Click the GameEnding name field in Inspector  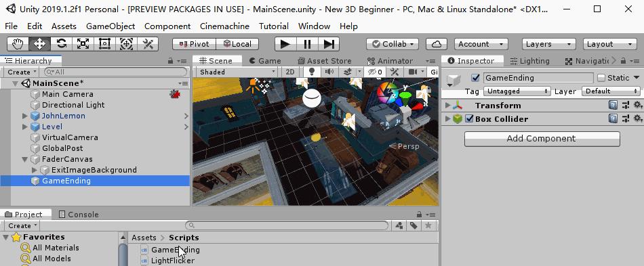[538, 77]
